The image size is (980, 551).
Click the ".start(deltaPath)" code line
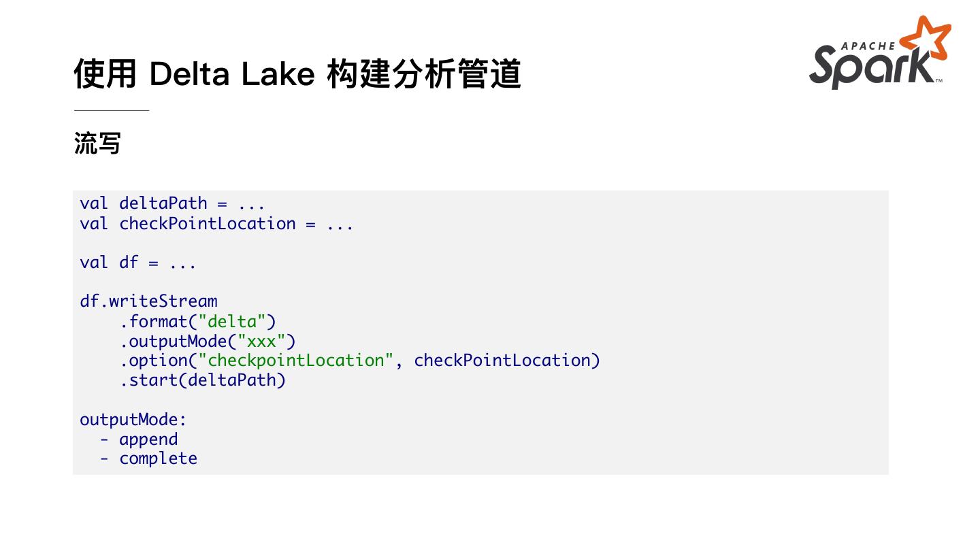[203, 380]
